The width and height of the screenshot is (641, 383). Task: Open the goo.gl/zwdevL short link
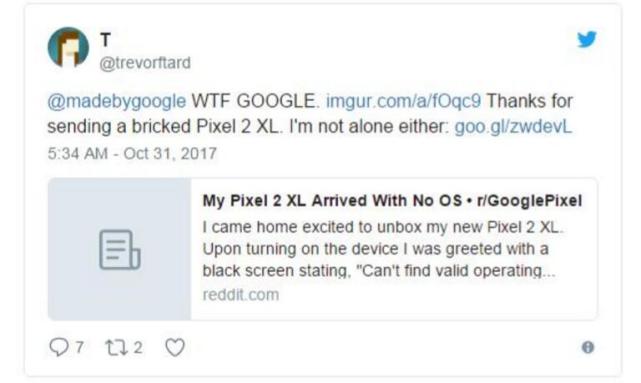[x=513, y=127]
